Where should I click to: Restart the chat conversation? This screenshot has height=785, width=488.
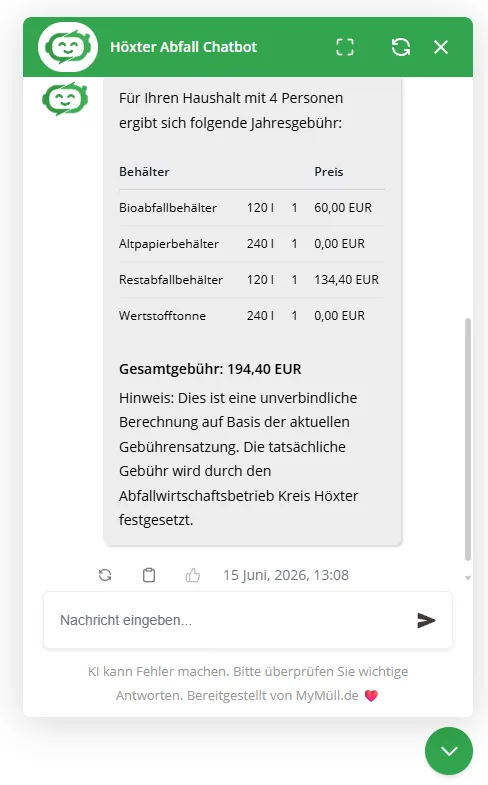[401, 47]
